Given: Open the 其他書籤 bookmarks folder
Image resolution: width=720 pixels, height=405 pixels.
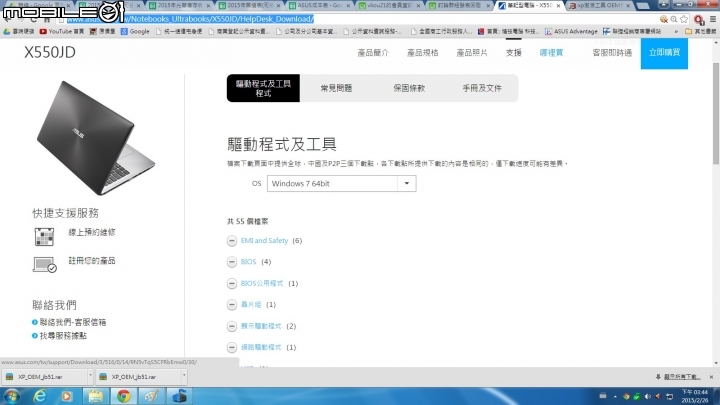Looking at the screenshot, I should click(701, 31).
